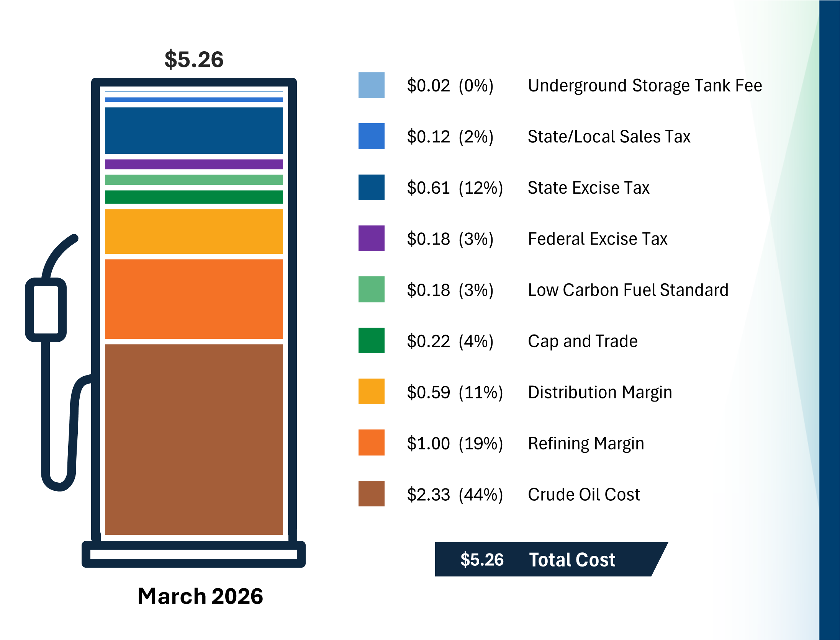The width and height of the screenshot is (840, 640).
Task: Select the dark green cap and trade bar
Action: coord(194,197)
